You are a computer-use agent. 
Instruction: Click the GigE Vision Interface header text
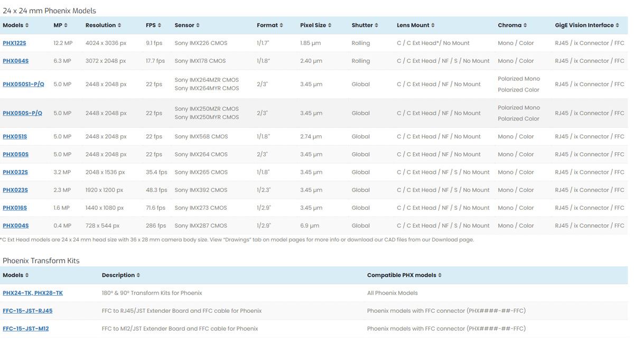pos(584,25)
